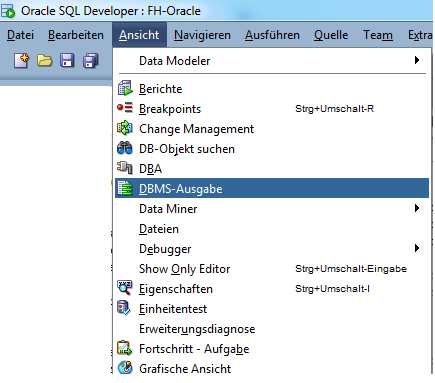The image size is (435, 383).
Task: Click the Oracle SQL Developer title bar icon
Action: (8, 11)
